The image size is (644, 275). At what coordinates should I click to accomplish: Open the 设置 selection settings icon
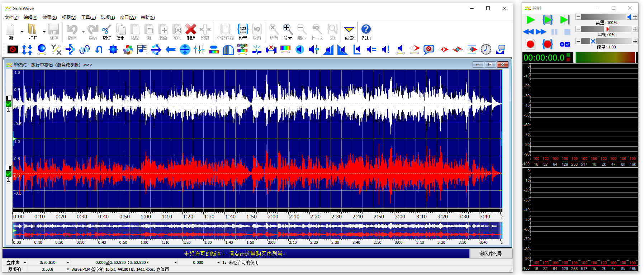(x=243, y=32)
